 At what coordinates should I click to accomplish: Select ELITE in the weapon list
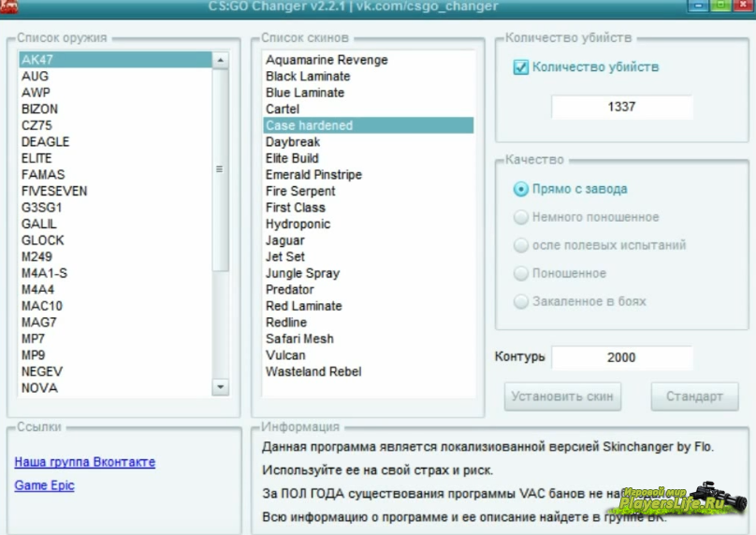115,158
